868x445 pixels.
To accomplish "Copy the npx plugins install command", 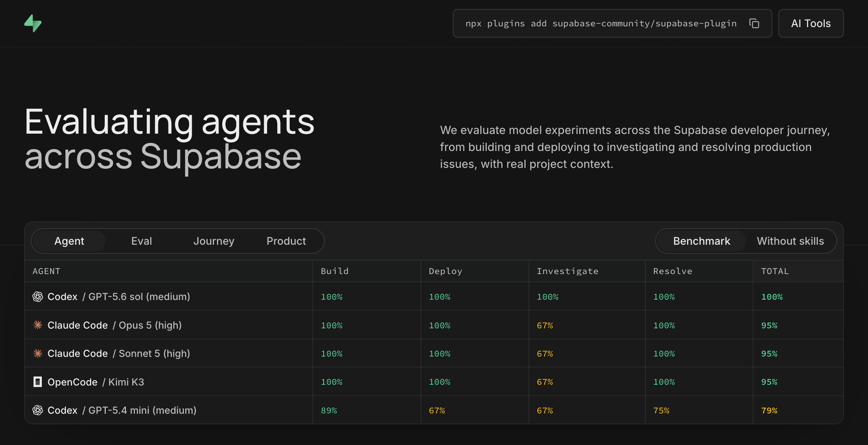I will click(754, 23).
